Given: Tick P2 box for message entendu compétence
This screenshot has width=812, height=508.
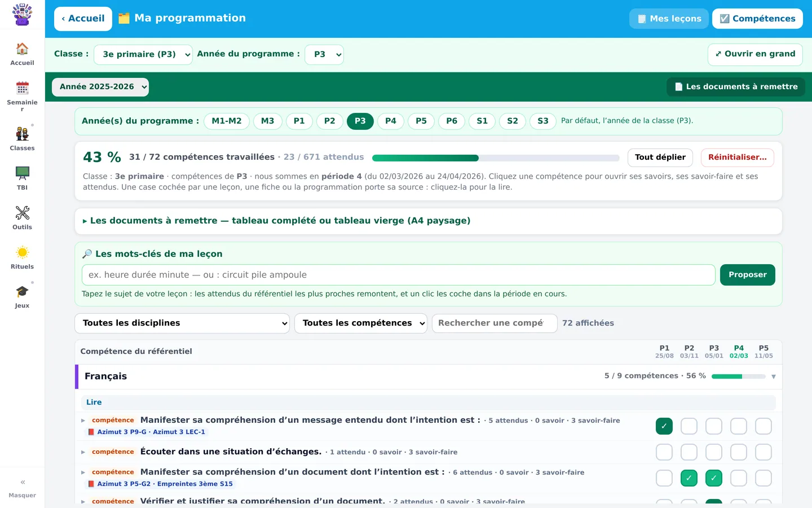Looking at the screenshot, I should tap(689, 426).
